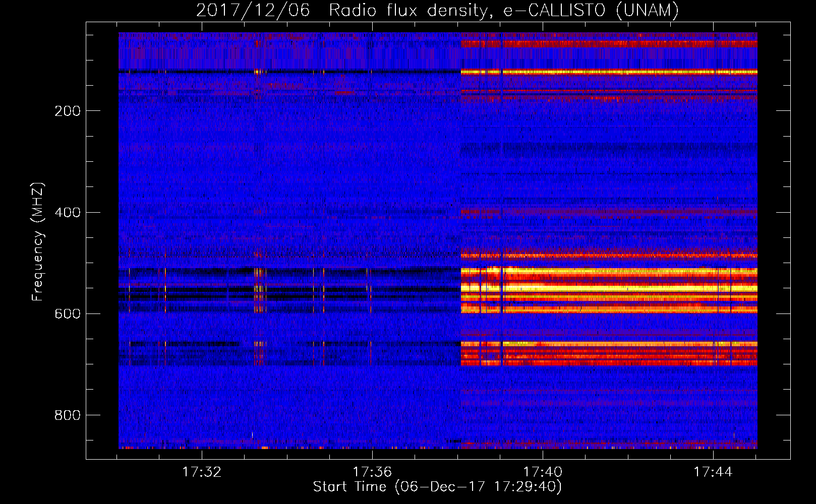816x504 pixels.
Task: Click the 17:32 time tick label
Action: pyautogui.click(x=202, y=472)
